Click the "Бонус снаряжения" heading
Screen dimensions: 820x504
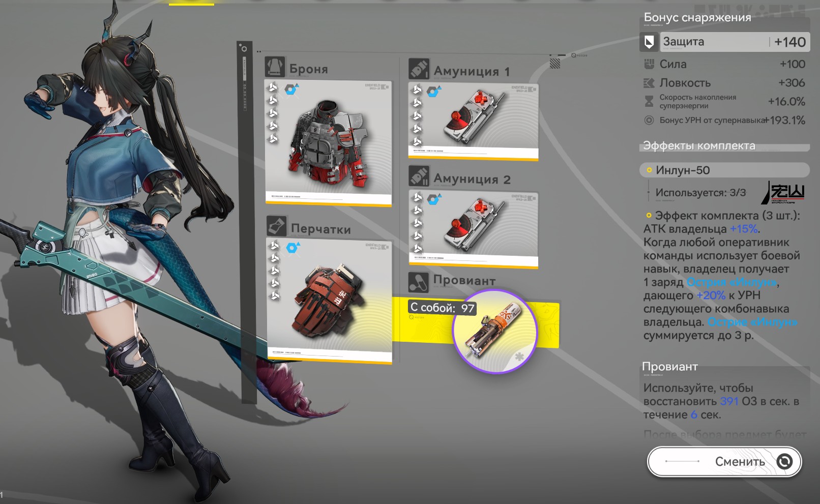point(697,17)
